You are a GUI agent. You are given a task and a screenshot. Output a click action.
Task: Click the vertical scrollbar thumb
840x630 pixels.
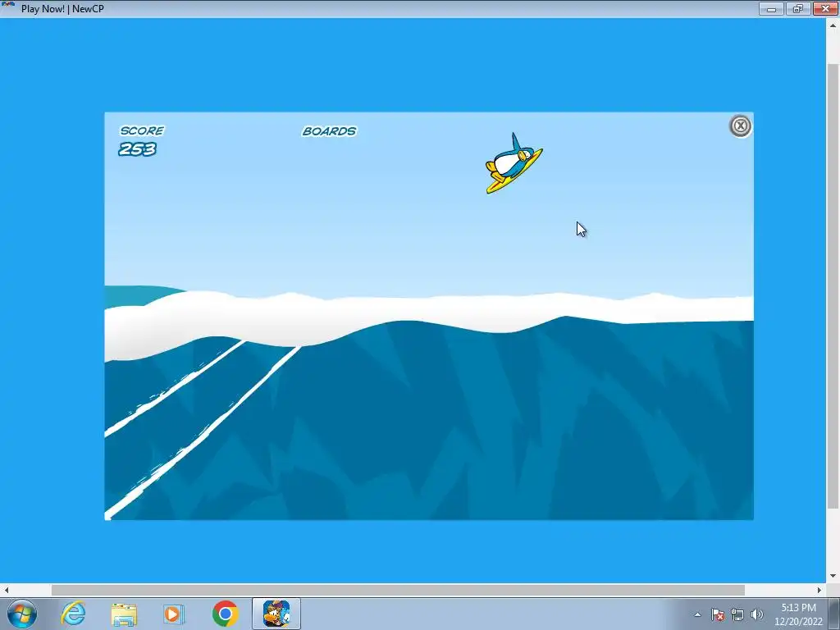coord(833,285)
